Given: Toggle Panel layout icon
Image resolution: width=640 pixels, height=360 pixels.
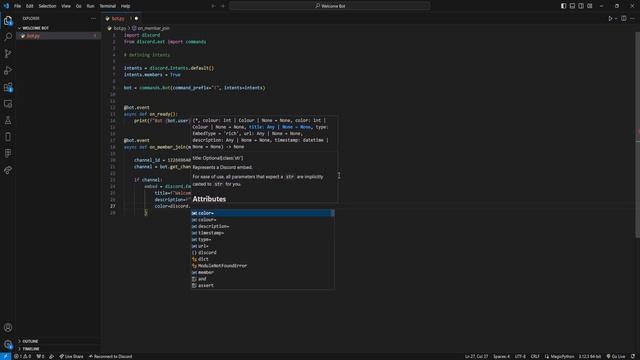Looking at the screenshot, I should click(572, 6).
